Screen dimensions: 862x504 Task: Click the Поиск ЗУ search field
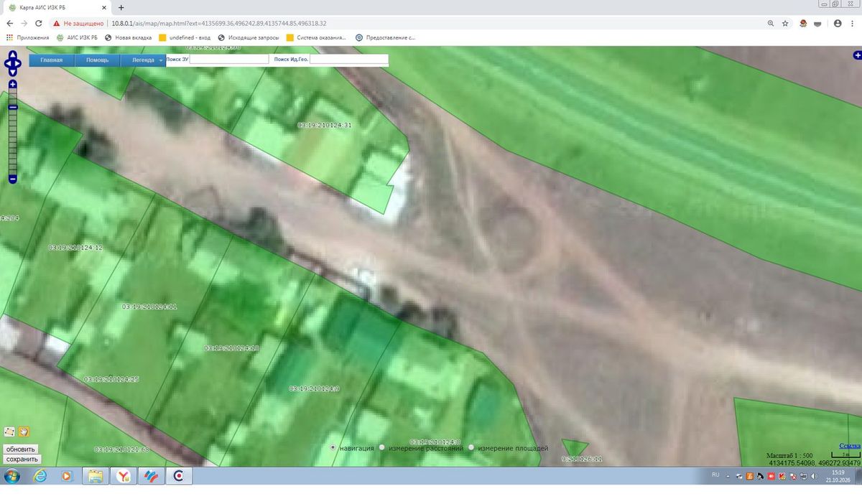click(229, 60)
